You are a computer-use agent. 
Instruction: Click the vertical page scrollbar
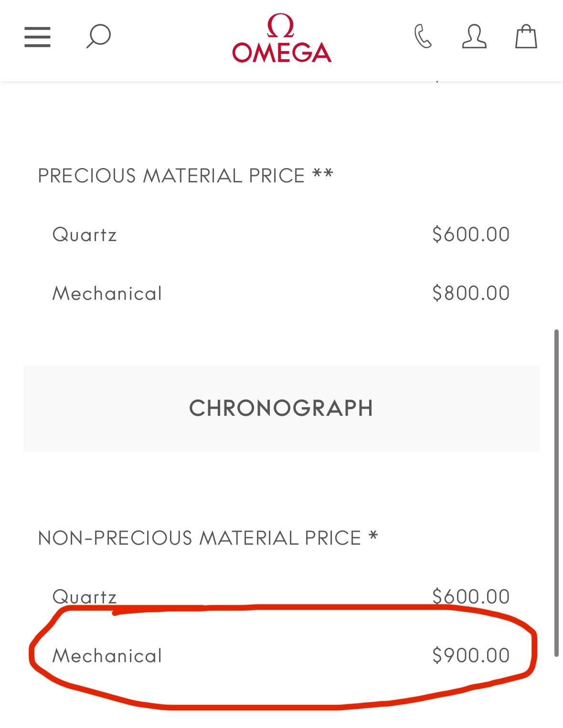pos(556,492)
